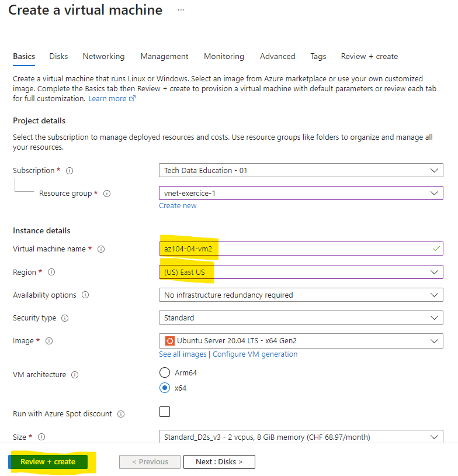The height and width of the screenshot is (476, 458).
Task: Click the blue Review + create button
Action: (x=48, y=462)
